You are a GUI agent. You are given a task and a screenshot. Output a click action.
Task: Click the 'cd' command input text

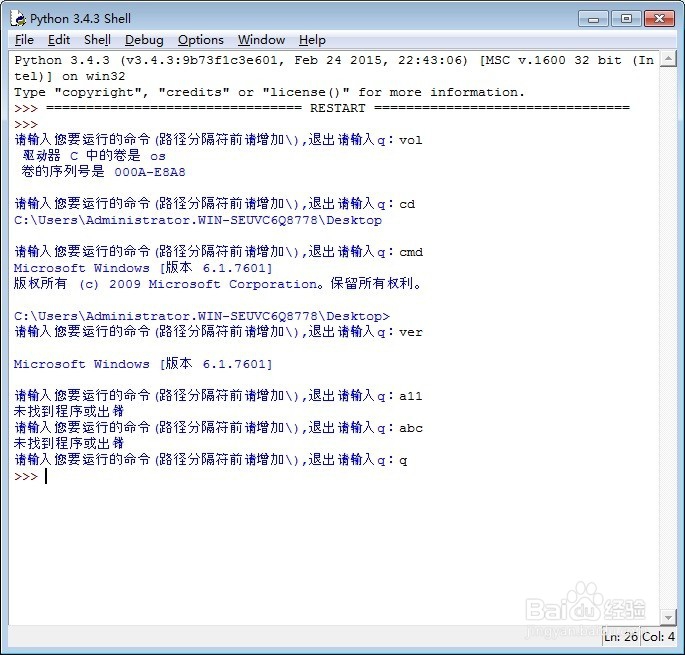coord(407,204)
